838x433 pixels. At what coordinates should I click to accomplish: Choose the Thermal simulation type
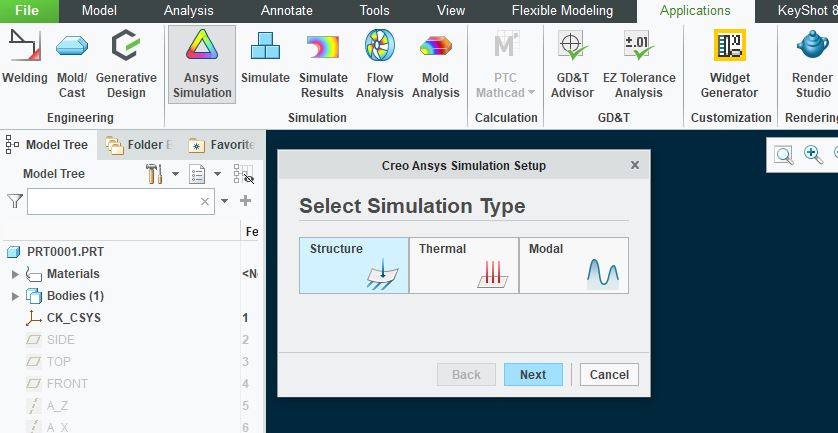point(464,266)
